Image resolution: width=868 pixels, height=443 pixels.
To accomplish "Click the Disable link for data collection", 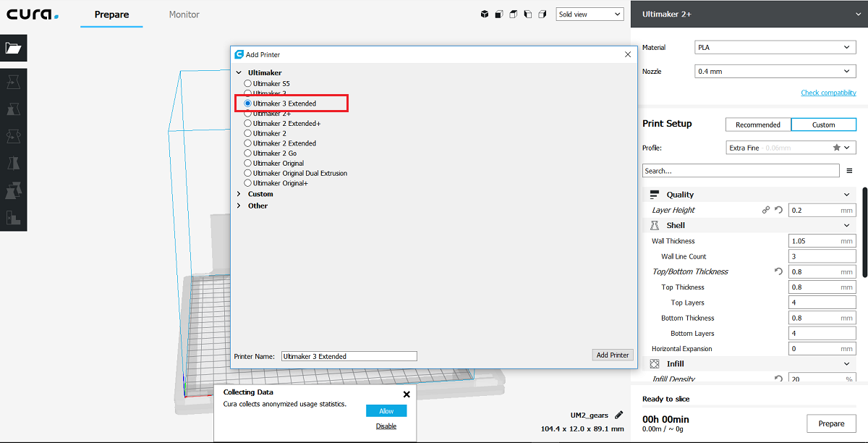I will point(386,426).
